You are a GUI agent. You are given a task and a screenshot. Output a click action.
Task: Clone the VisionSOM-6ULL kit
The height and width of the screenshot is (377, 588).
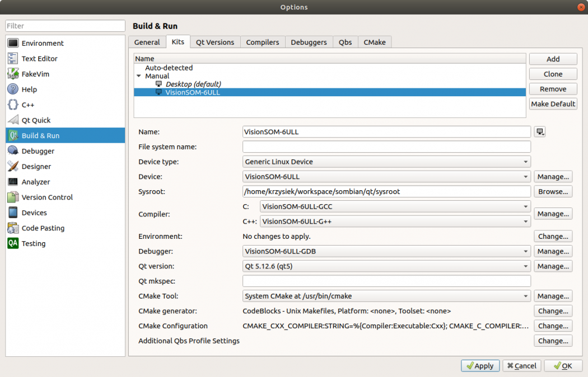pos(553,73)
